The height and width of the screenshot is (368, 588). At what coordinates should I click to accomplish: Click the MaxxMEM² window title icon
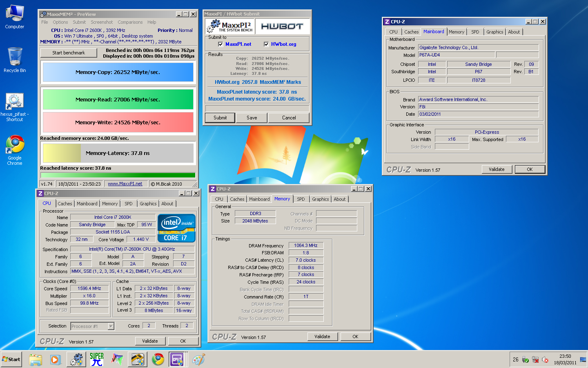tap(43, 14)
